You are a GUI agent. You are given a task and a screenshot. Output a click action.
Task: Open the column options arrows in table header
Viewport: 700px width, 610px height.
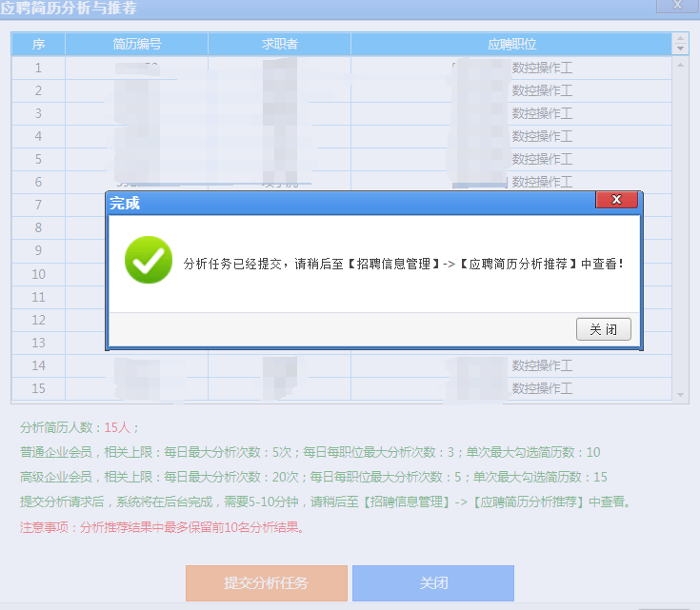(680, 45)
